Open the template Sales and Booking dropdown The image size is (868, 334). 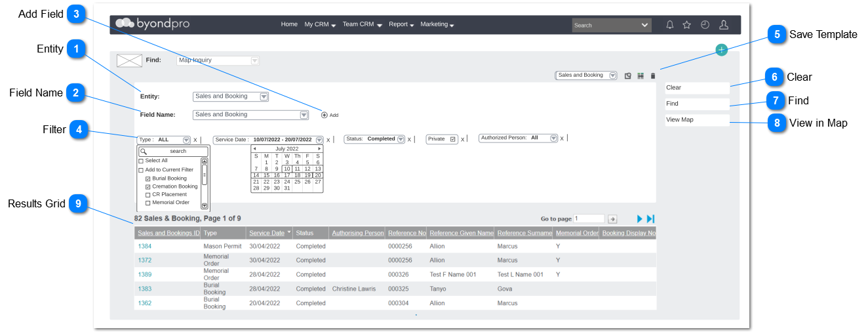(613, 75)
